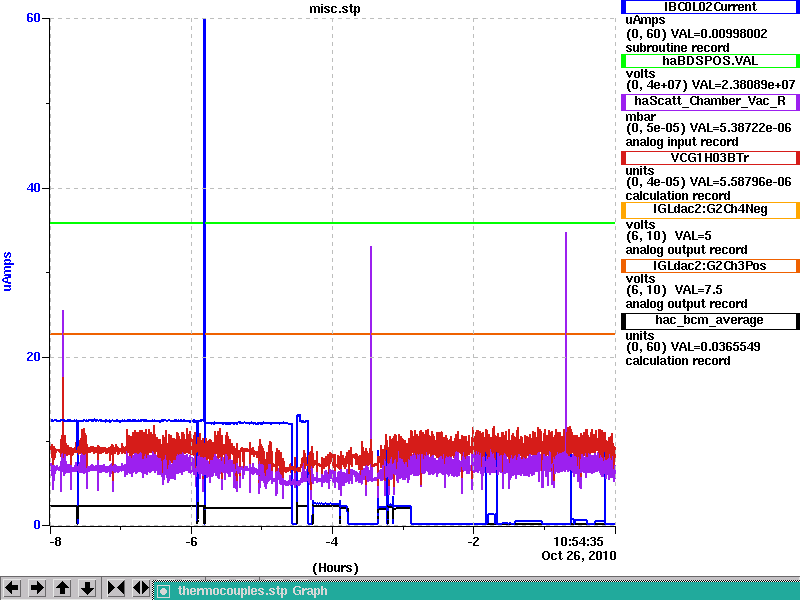The width and height of the screenshot is (800, 600).
Task: Select the IGLdac2:G2Ch3Pos legend curve
Action: 710,266
